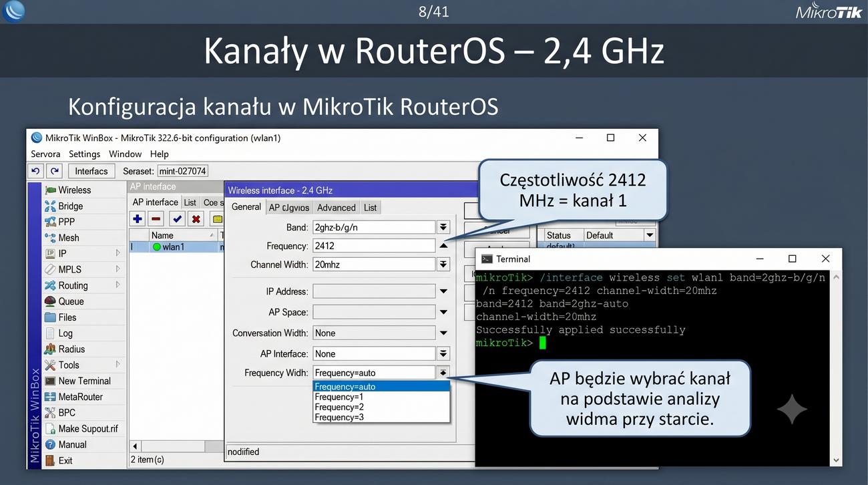Click the Channel Width field 20mhz
This screenshot has height=485, width=868.
point(374,265)
